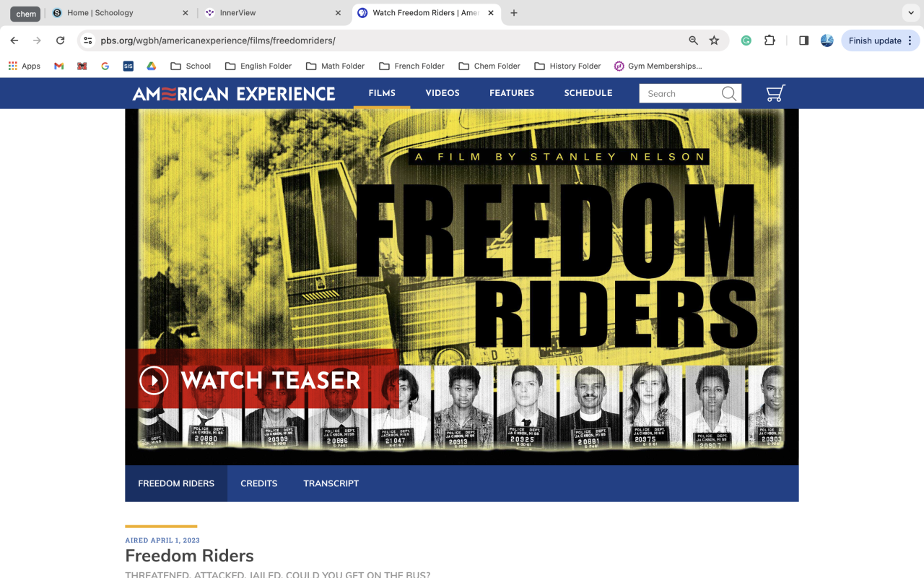Bookmark this page with the star icon
The width and height of the screenshot is (924, 578).
[x=714, y=40]
